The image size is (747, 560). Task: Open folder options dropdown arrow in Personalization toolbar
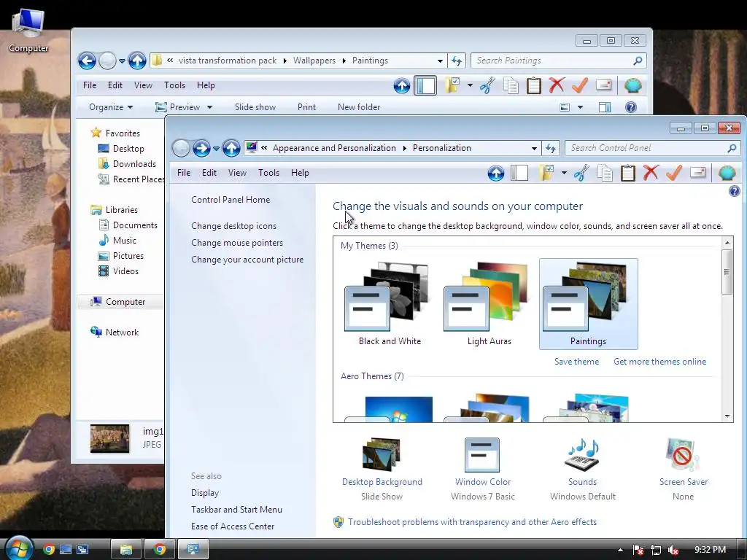(x=564, y=173)
